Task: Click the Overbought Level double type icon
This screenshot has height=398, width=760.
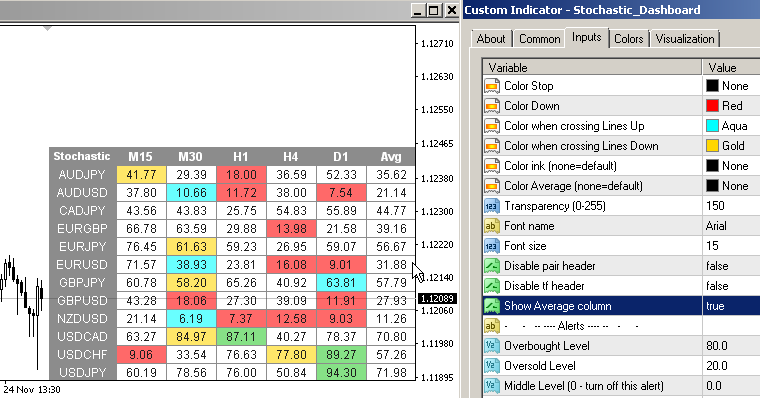Action: [x=491, y=346]
